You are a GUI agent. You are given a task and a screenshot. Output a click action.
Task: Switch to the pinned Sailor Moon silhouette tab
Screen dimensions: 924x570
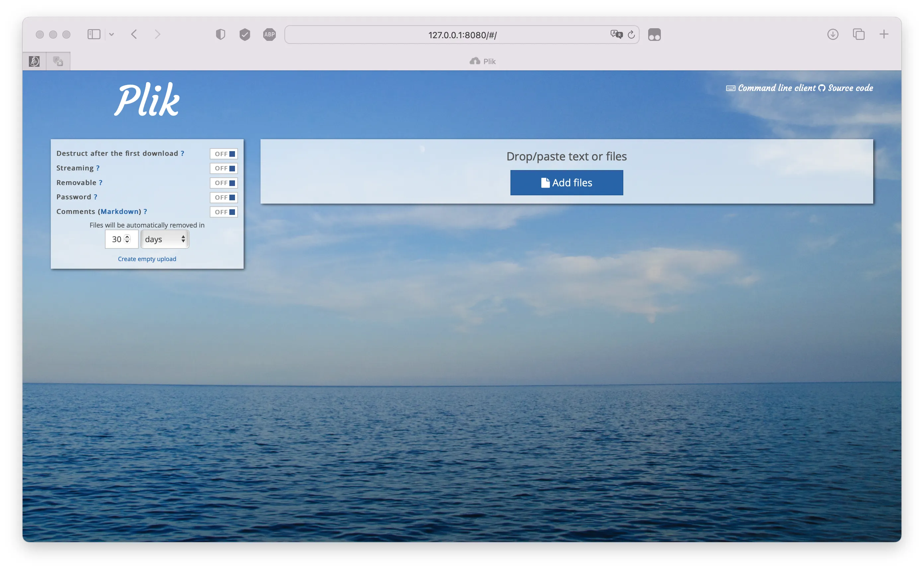click(34, 61)
